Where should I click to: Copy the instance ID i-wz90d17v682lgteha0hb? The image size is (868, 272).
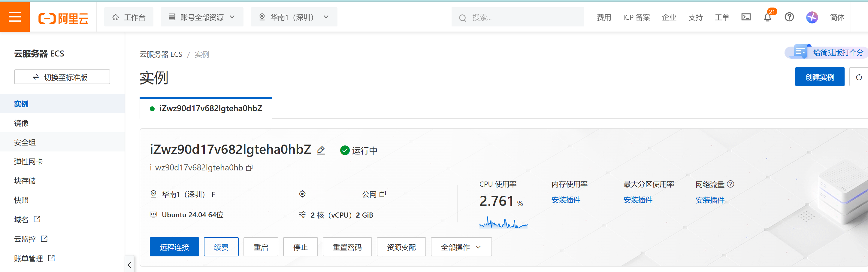click(249, 168)
